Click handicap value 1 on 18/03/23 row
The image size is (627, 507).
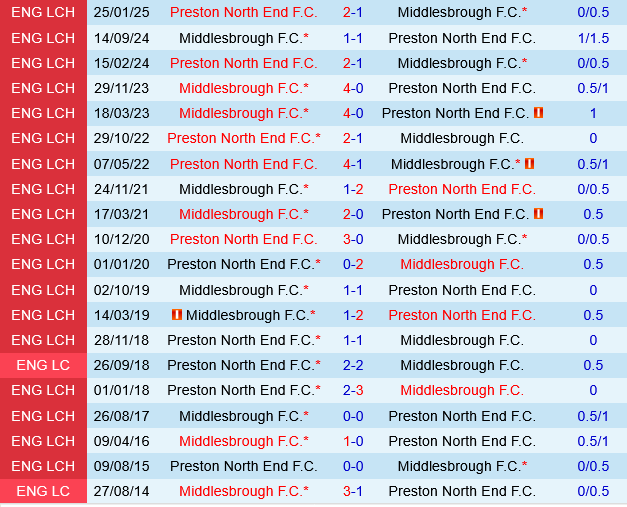point(593,113)
